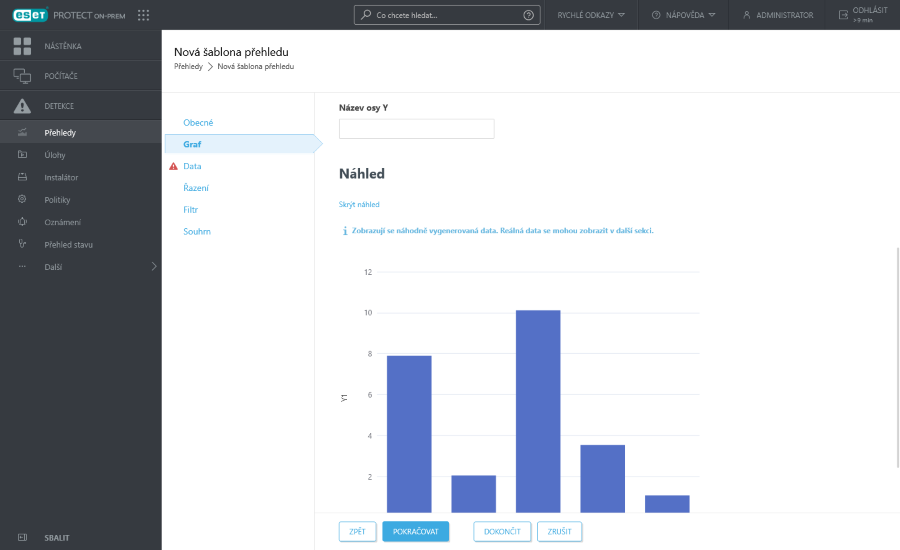Expand the Další sidebar submenu
Screen dimensions: 900x550
pyautogui.click(x=153, y=267)
